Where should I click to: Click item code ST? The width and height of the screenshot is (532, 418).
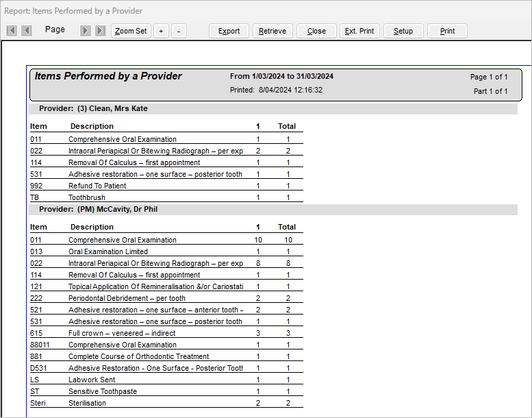[35, 391]
